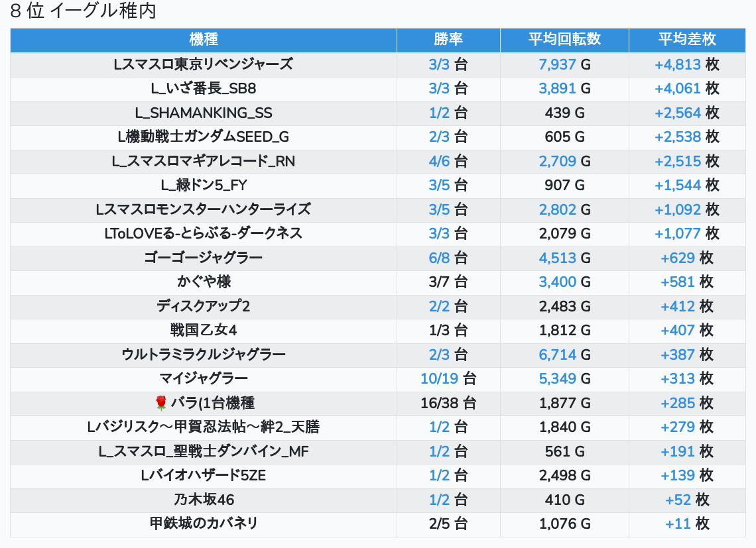The width and height of the screenshot is (756, 548).
Task: Click the '2,079 G' spins value
Action: (x=564, y=233)
